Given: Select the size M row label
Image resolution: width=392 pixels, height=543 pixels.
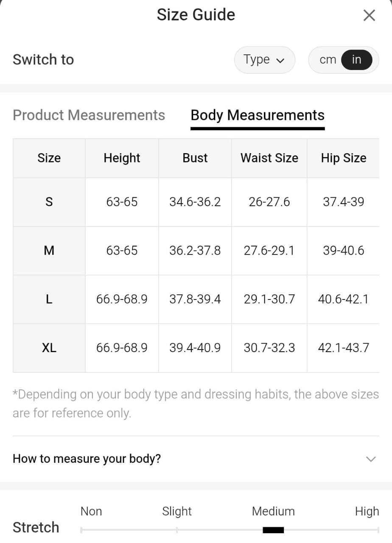Looking at the screenshot, I should [x=49, y=251].
